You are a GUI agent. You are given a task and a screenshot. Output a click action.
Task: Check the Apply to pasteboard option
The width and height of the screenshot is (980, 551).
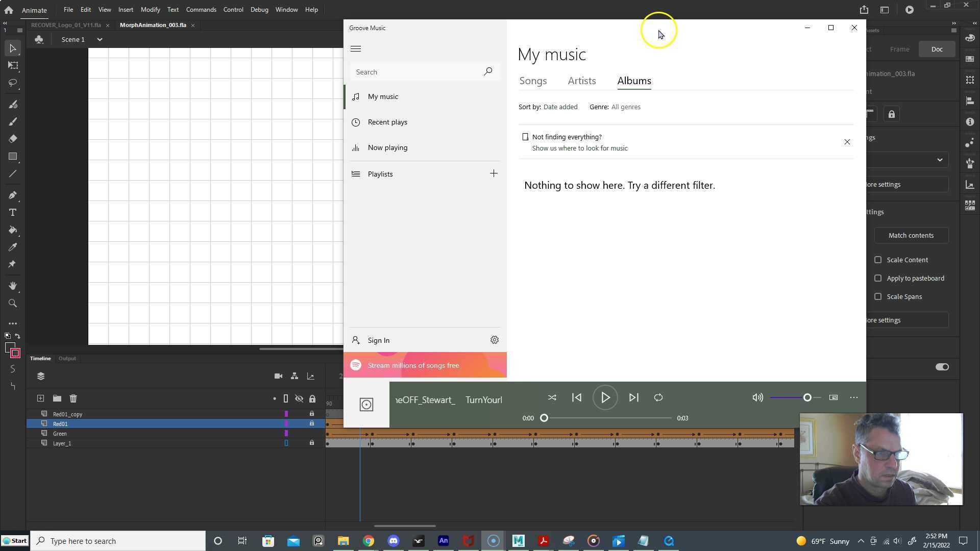pyautogui.click(x=878, y=279)
